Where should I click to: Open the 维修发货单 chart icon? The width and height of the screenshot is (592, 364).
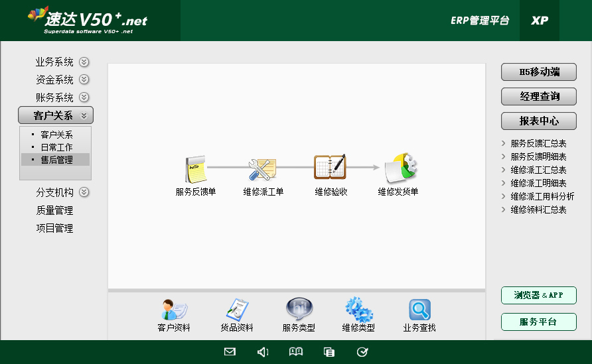(401, 168)
